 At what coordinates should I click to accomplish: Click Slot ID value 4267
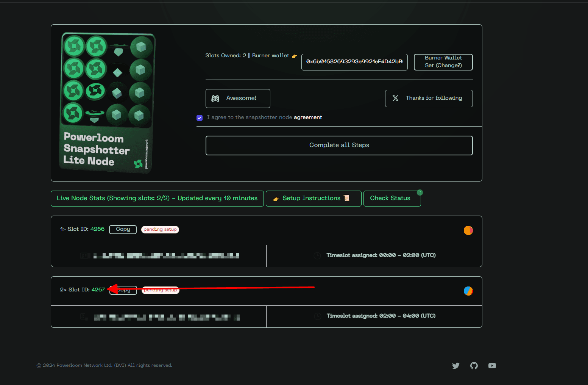98,290
